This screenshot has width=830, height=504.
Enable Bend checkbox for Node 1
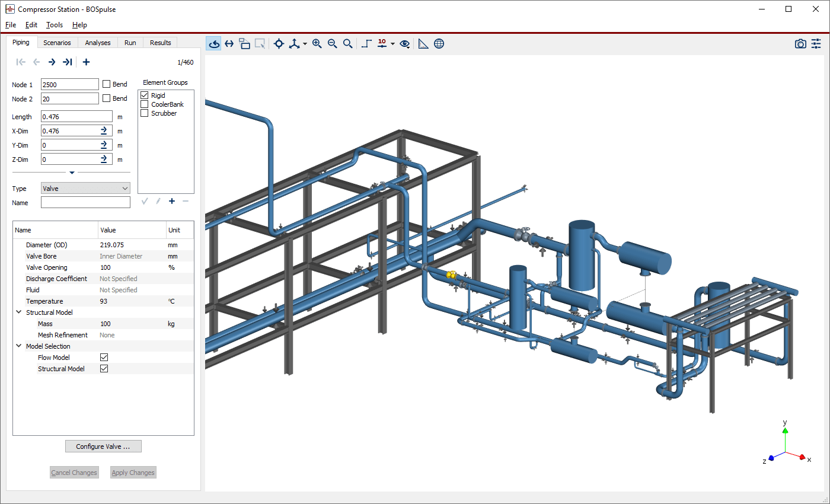click(x=107, y=84)
